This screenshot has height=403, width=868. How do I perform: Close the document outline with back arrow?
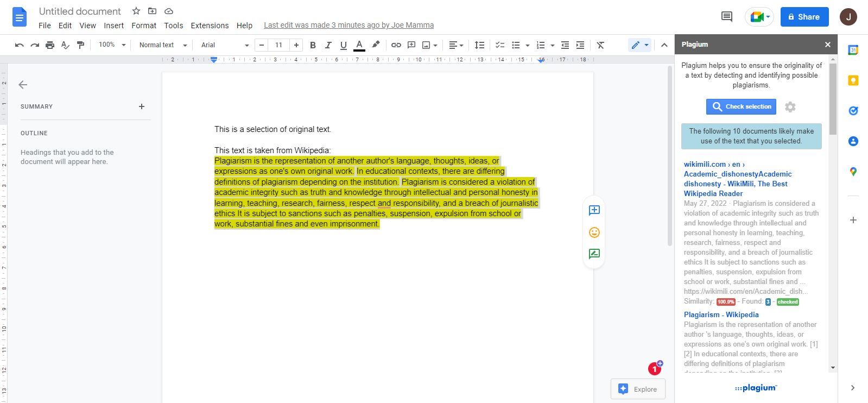click(x=23, y=85)
